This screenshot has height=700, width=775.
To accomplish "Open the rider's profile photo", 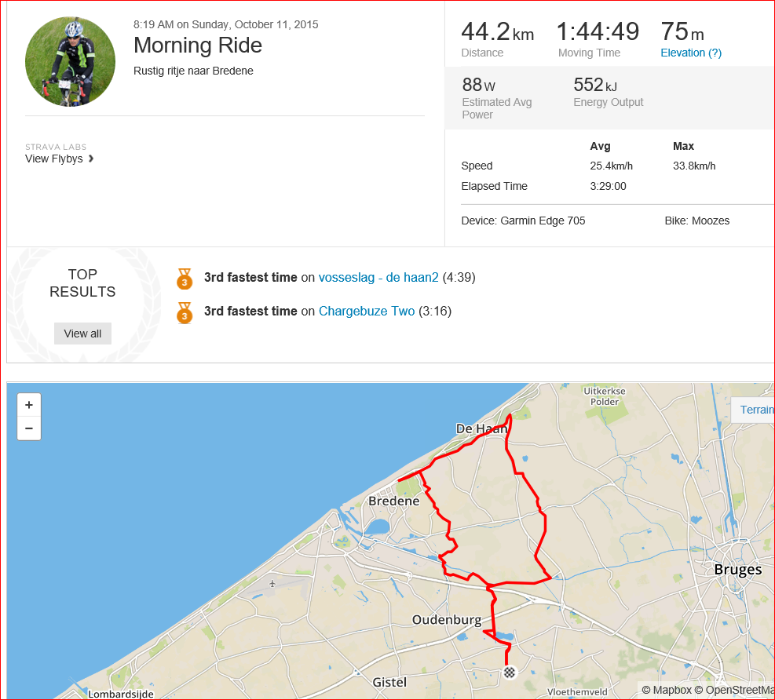I will click(x=70, y=61).
